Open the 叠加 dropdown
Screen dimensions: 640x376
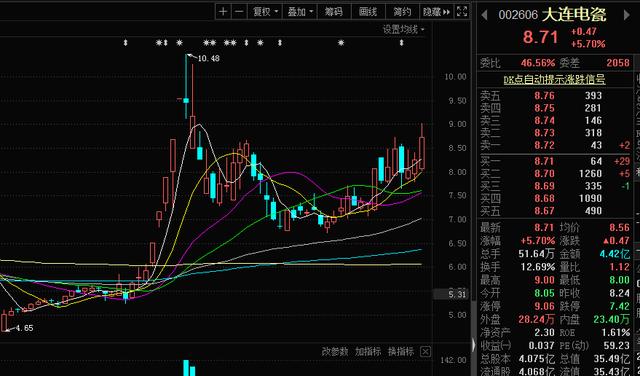coord(300,12)
